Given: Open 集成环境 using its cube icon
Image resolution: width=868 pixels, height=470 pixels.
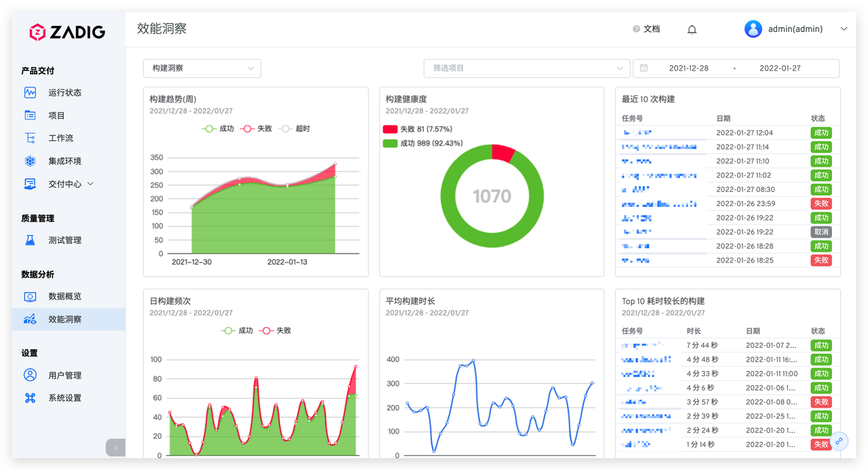Looking at the screenshot, I should [x=30, y=161].
